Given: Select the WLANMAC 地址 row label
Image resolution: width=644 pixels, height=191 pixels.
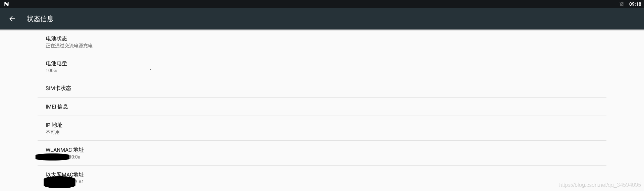Looking at the screenshot, I should coord(65,150).
